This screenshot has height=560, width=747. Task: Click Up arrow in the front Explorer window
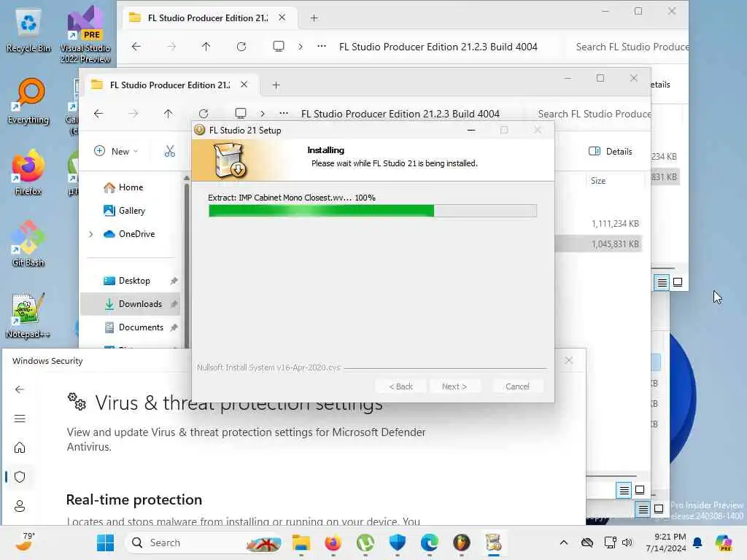point(169,114)
